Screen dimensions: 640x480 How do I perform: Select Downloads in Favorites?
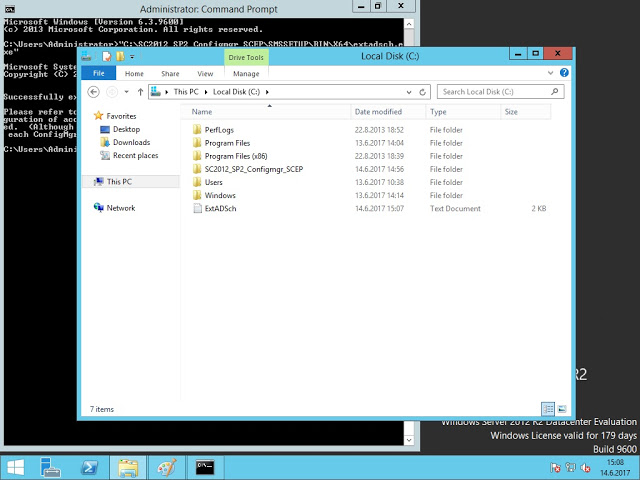[x=131, y=143]
